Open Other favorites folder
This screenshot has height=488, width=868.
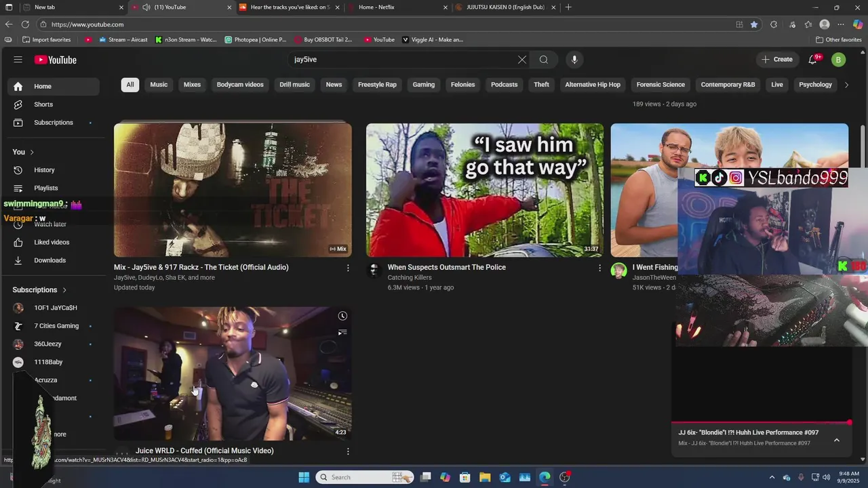[838, 40]
